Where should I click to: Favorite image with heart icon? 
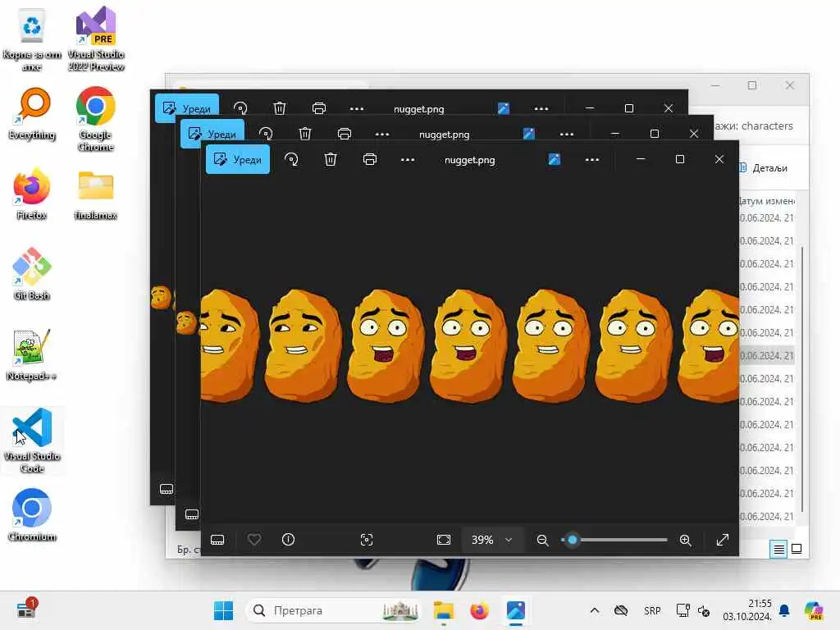pyautogui.click(x=254, y=540)
